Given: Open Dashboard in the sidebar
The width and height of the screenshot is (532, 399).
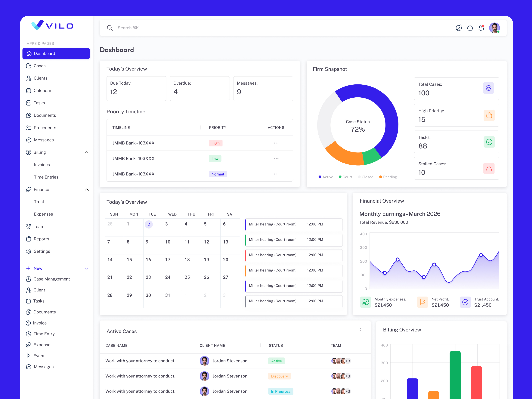Looking at the screenshot, I should [56, 53].
